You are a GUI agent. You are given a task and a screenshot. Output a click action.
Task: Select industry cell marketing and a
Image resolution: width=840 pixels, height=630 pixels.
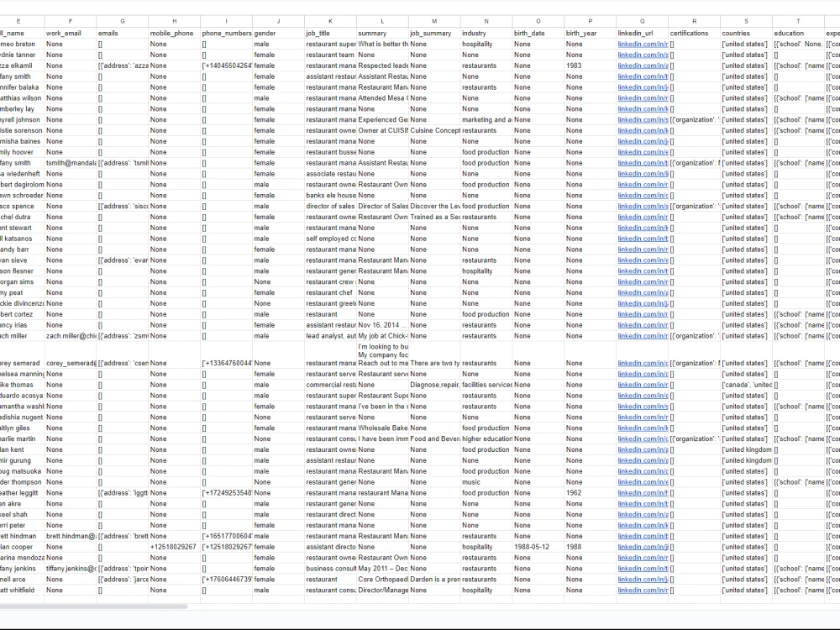coord(486,120)
